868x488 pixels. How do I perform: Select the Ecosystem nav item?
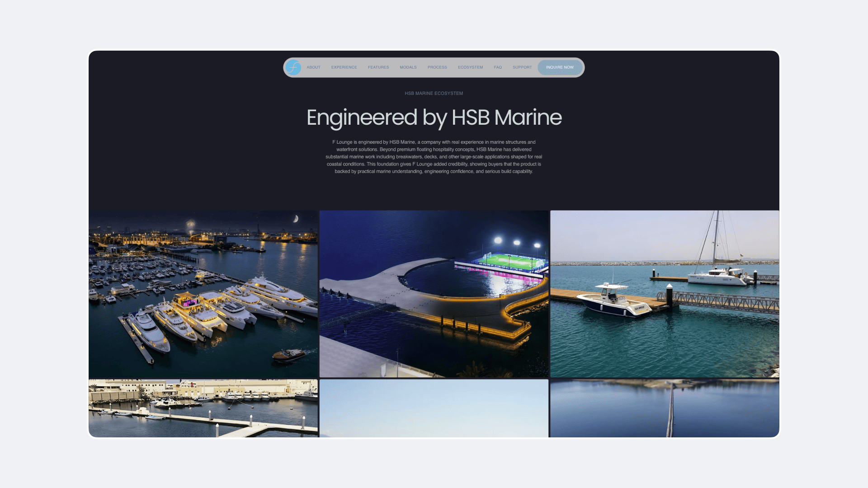tap(470, 67)
